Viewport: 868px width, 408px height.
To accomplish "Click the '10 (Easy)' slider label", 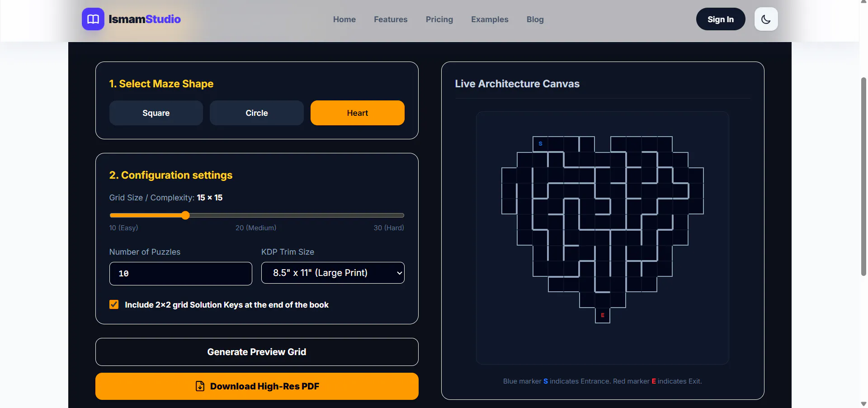I will 124,228.
